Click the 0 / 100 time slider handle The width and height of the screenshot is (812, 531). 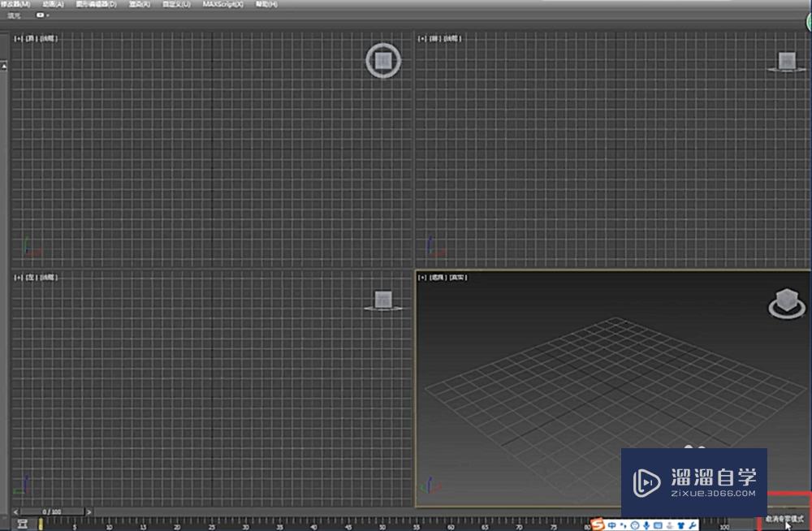point(52,512)
